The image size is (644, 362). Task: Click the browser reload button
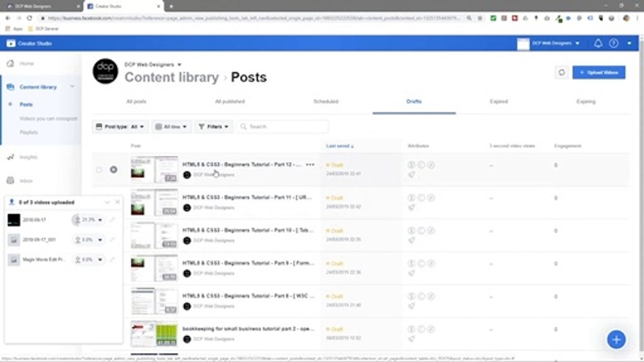[x=29, y=18]
